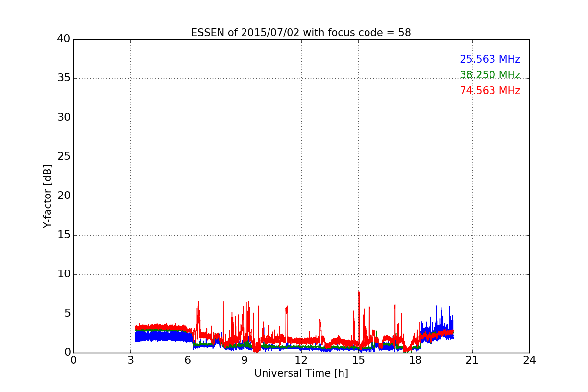Click the Y-factor [dB] axis label

(x=48, y=196)
